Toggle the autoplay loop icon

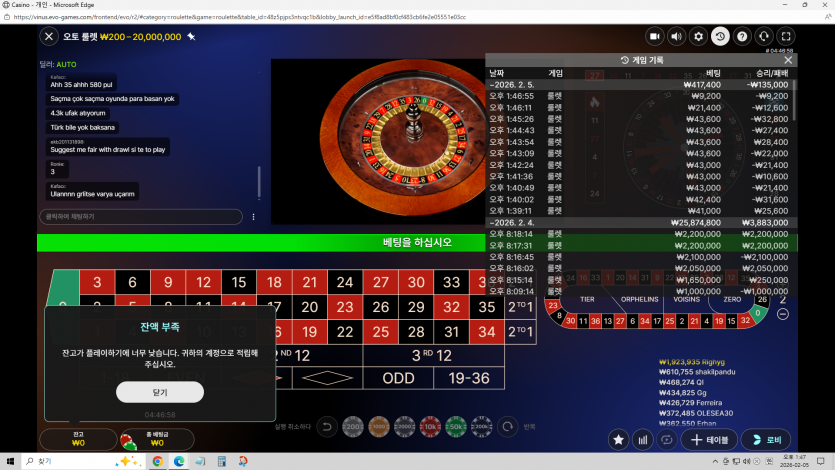pos(666,440)
